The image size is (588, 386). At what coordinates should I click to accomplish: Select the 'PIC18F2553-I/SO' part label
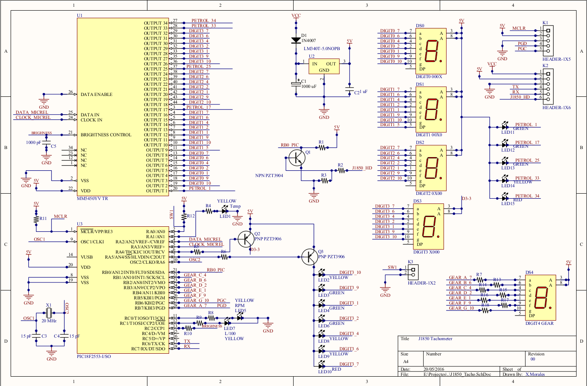point(94,356)
